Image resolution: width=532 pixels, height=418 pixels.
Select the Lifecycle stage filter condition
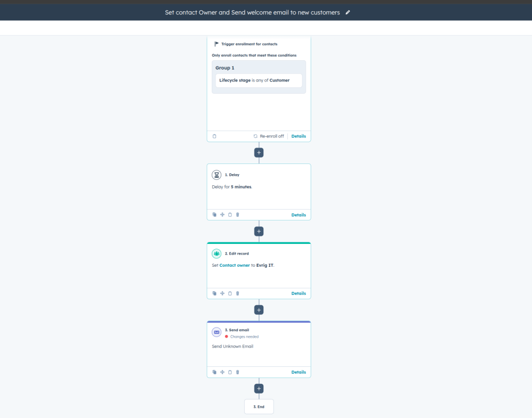[x=259, y=80]
